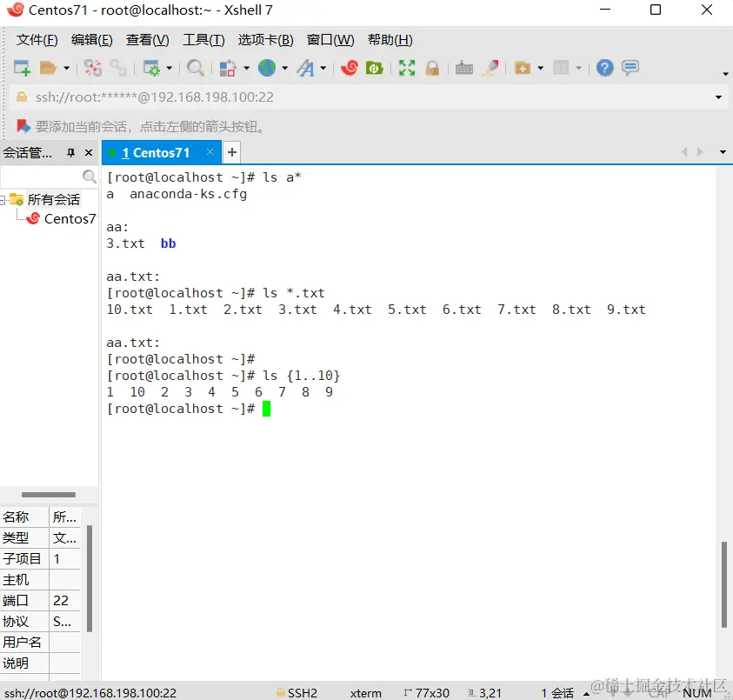Image resolution: width=733 pixels, height=700 pixels.
Task: Click the SSH2 status bar entry
Action: coord(297,693)
